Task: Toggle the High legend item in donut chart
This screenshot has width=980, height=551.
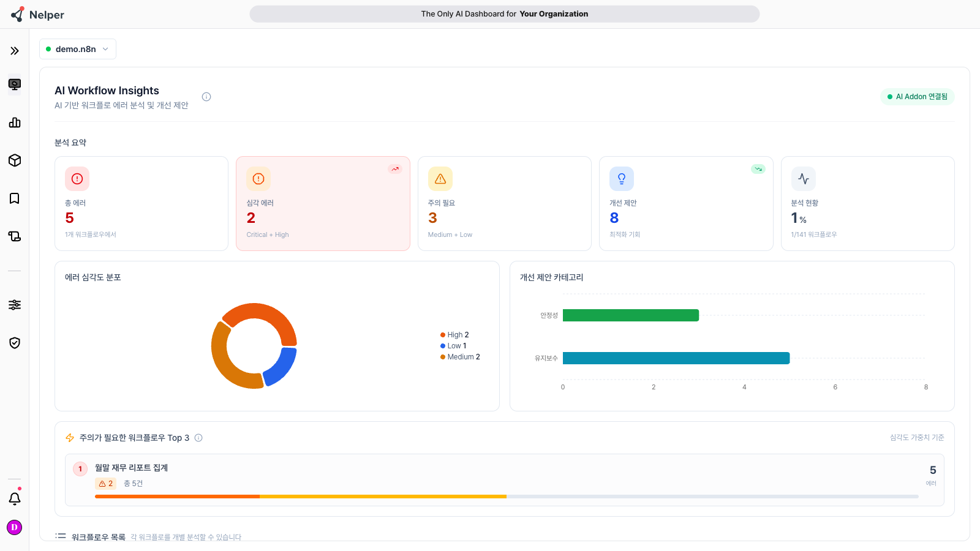Action: point(454,335)
